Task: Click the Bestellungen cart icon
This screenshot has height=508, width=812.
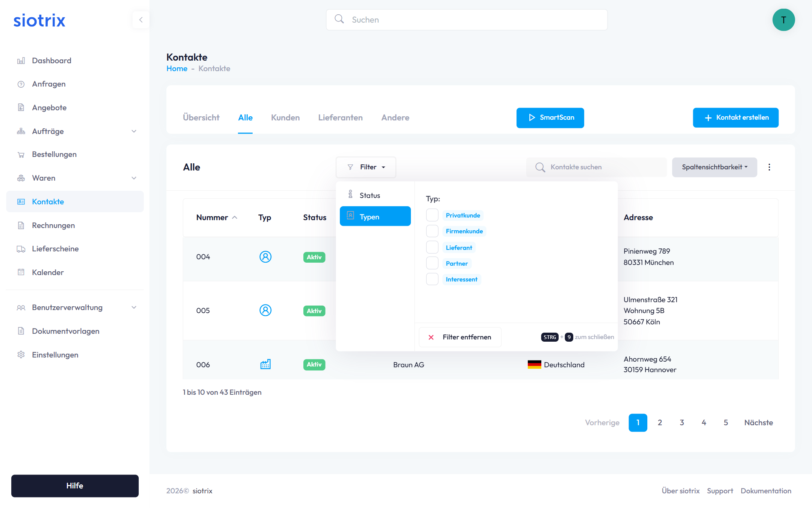Action: click(x=21, y=155)
